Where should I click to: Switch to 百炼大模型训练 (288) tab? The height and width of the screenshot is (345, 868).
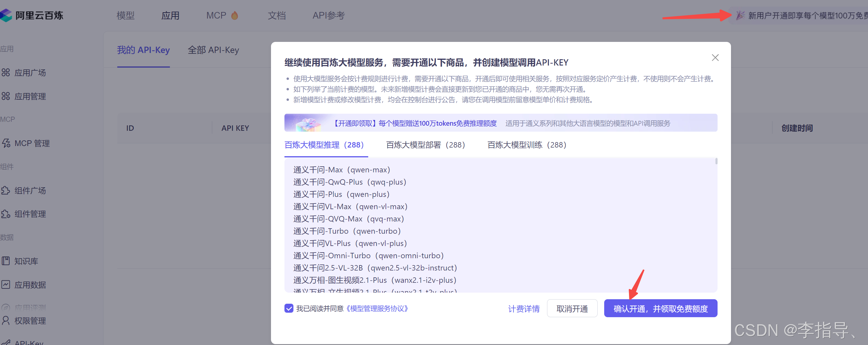pyautogui.click(x=527, y=145)
